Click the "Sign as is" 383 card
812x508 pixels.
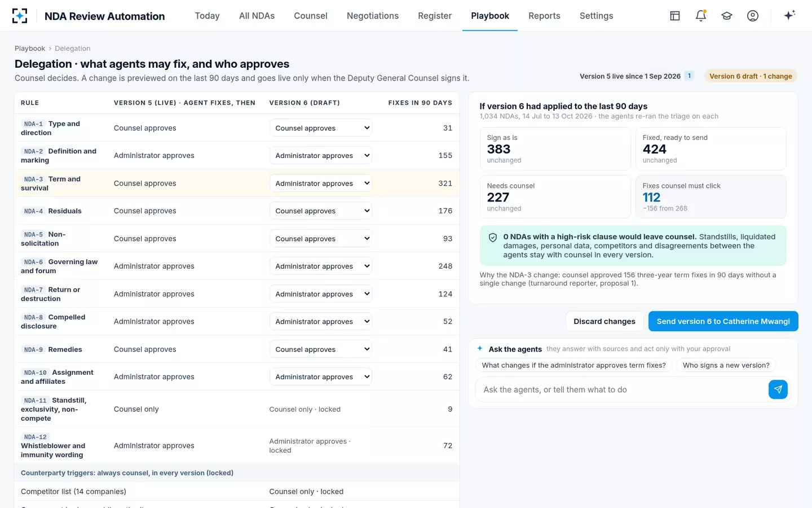pyautogui.click(x=555, y=149)
